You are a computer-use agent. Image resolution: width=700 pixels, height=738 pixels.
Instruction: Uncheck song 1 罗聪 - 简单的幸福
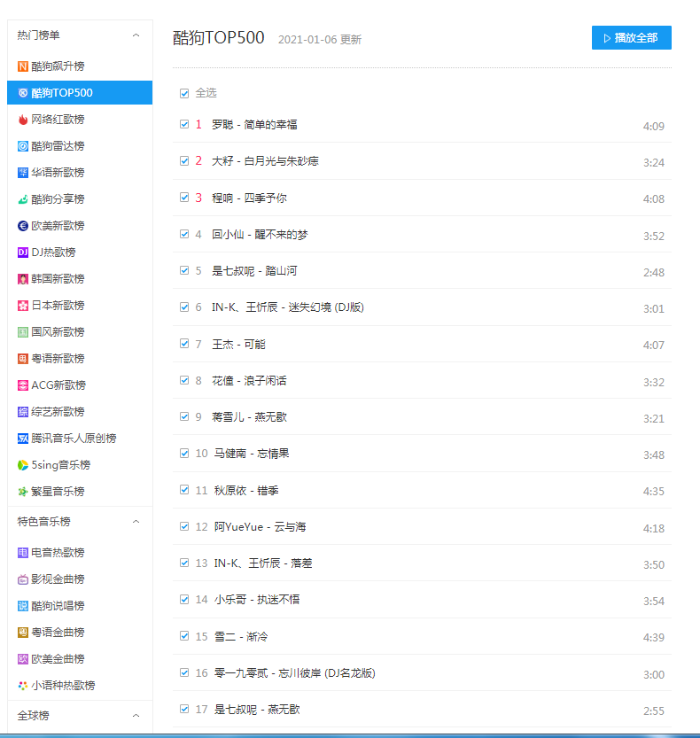point(184,124)
